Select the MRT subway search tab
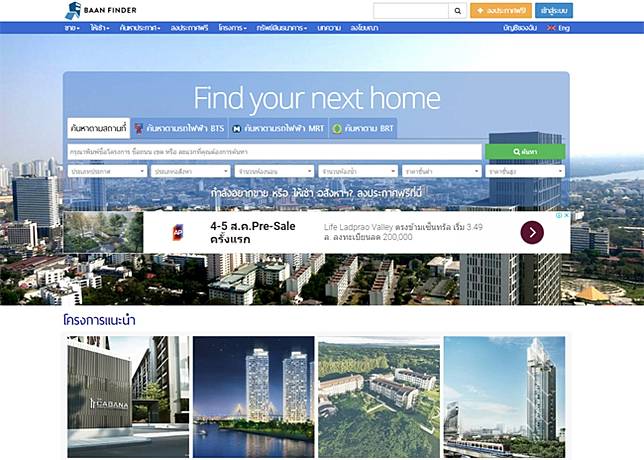Screen dimensions: 644x460 click(x=278, y=129)
